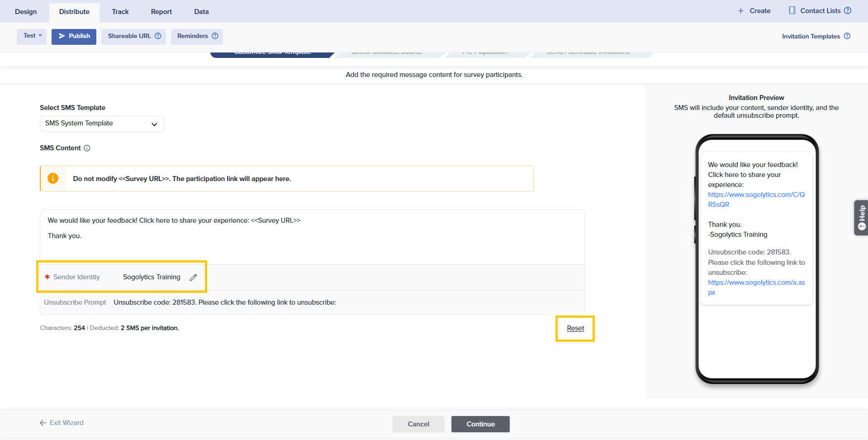868x440 pixels.
Task: Click Exit Wizard link
Action: tap(62, 423)
